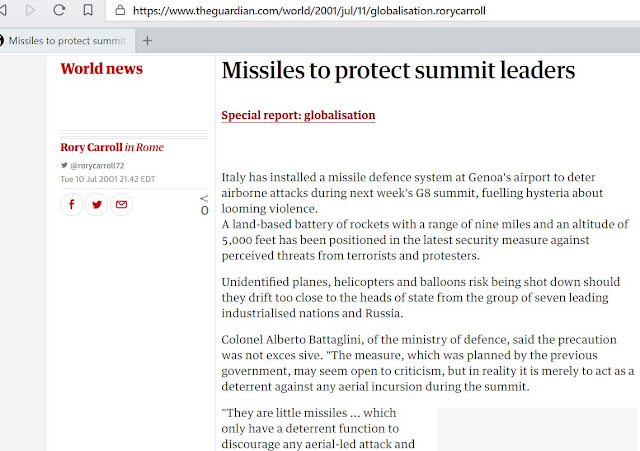Click the Twitter bird beside author handle
This screenshot has width=640, height=451.
[x=65, y=164]
